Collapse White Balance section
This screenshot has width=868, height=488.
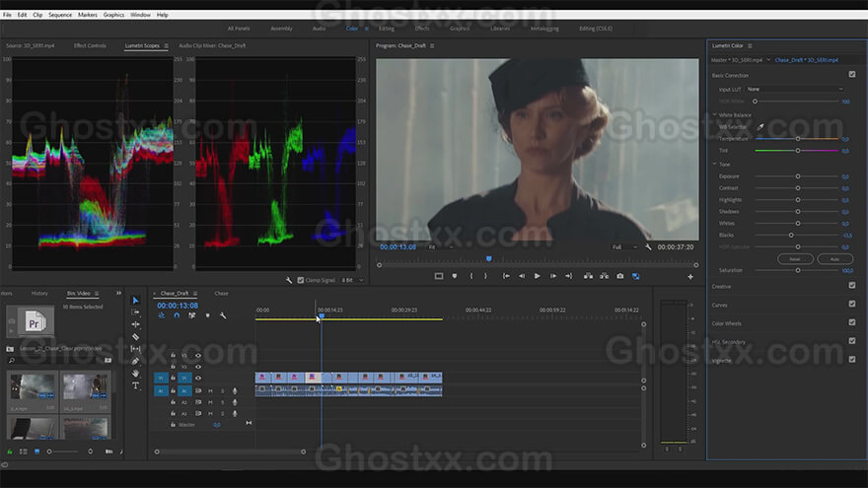click(715, 114)
